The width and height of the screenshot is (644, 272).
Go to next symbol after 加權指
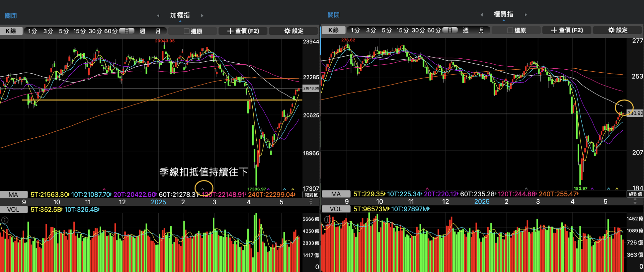[x=202, y=16]
